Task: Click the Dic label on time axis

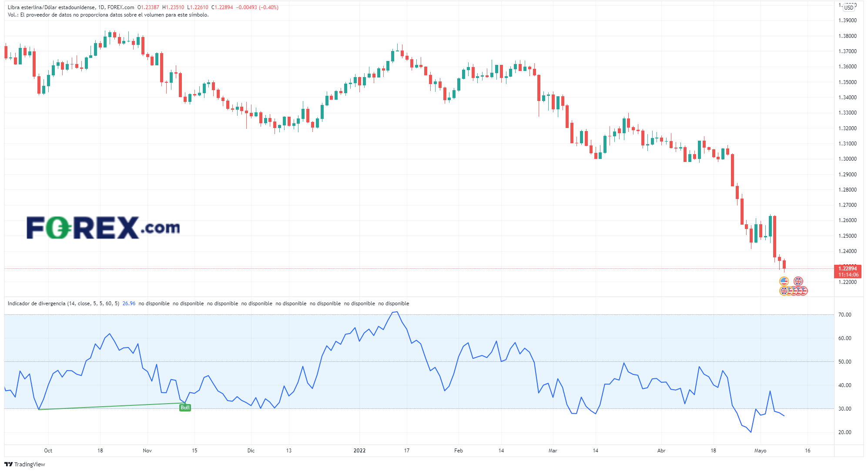Action: 251,451
